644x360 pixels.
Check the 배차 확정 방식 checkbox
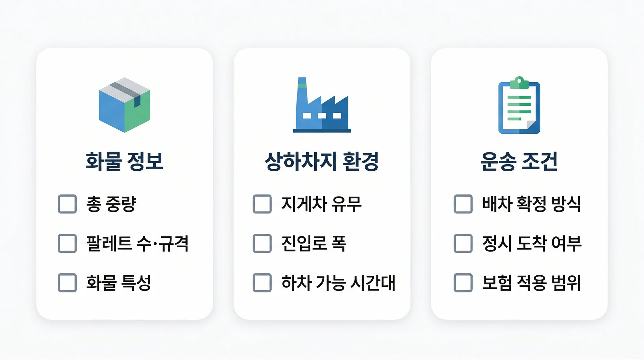click(x=463, y=204)
